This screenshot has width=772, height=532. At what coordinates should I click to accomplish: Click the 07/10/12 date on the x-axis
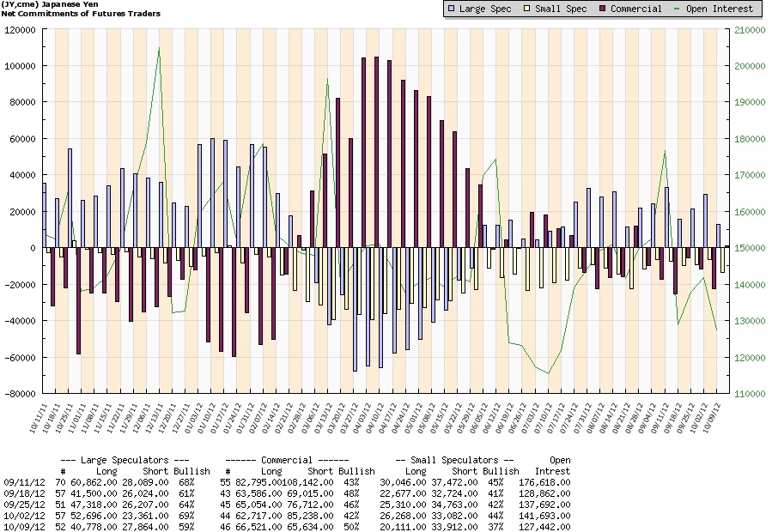coord(543,418)
